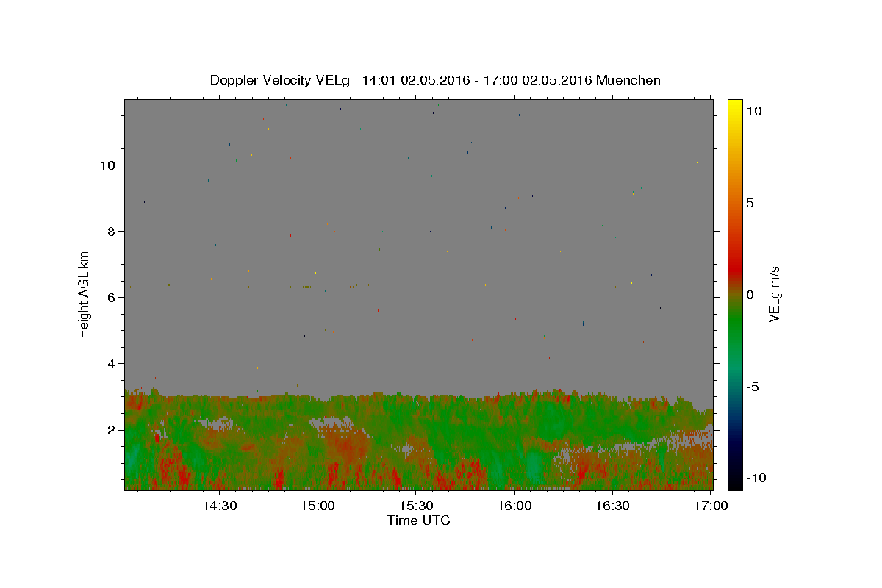
Task: Click the 16:30 time axis label
Action: coord(613,506)
